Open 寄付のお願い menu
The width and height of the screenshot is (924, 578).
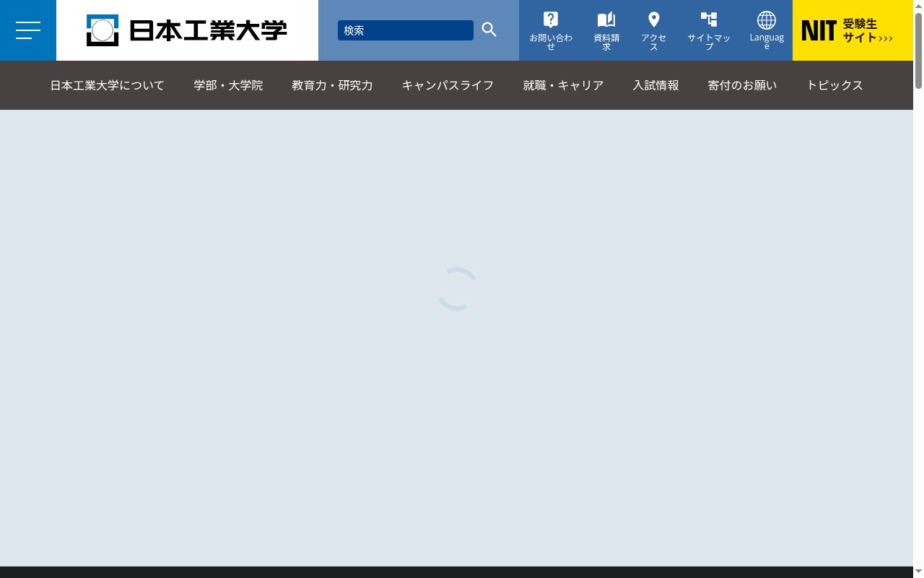pyautogui.click(x=742, y=85)
